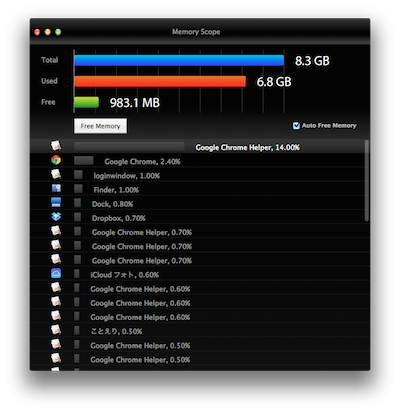Click the ことえり process icon
Image resolution: width=400 pixels, height=412 pixels.
[x=56, y=330]
